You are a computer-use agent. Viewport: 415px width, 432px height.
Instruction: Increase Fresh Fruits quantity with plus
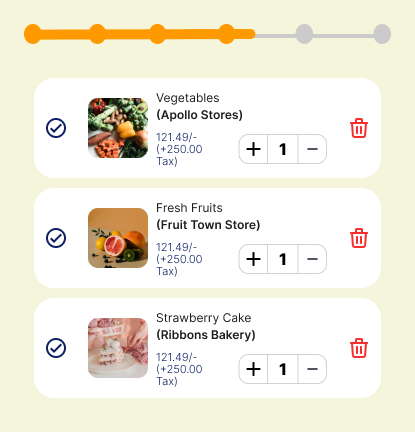click(253, 259)
